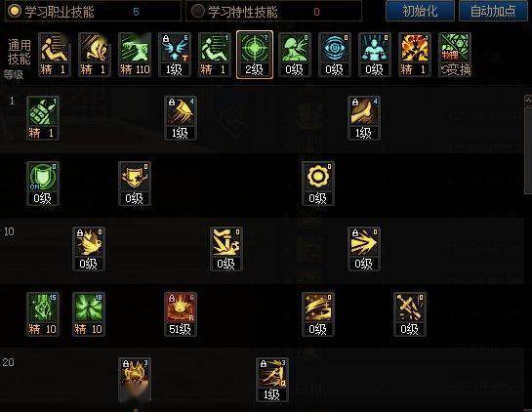Click the scrollbar up arrow
Screen dimensions: 532x412
(528, 101)
